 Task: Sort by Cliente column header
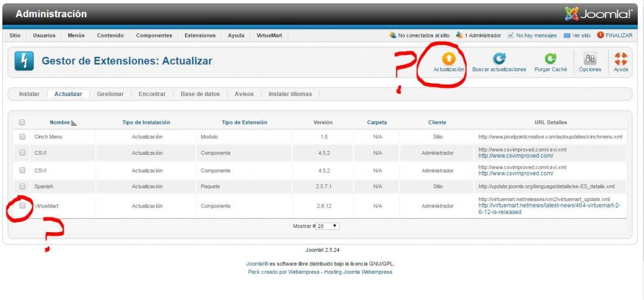[x=437, y=122]
